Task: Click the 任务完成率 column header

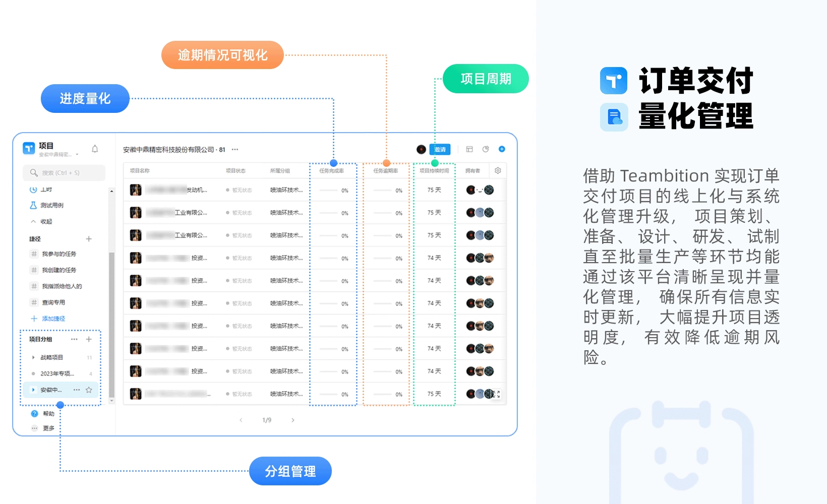Action: [331, 171]
